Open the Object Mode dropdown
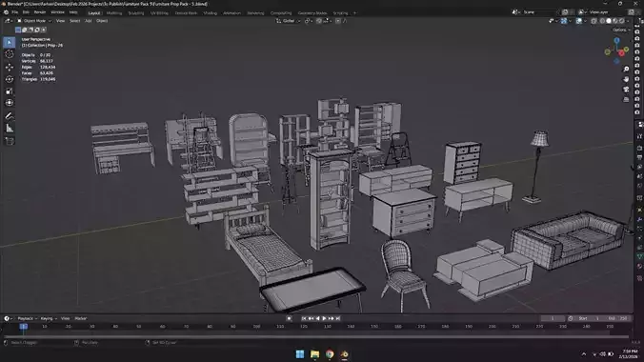The image size is (644, 362). coord(33,21)
